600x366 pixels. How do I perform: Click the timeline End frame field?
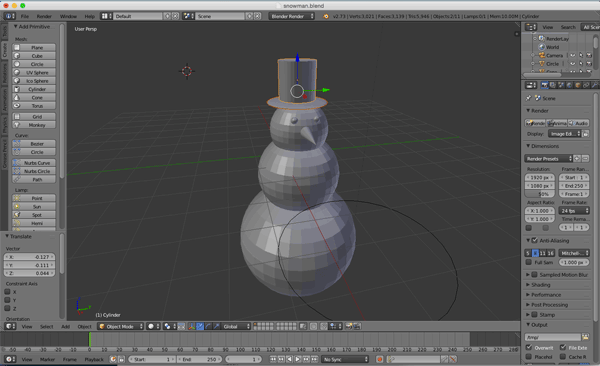199,359
